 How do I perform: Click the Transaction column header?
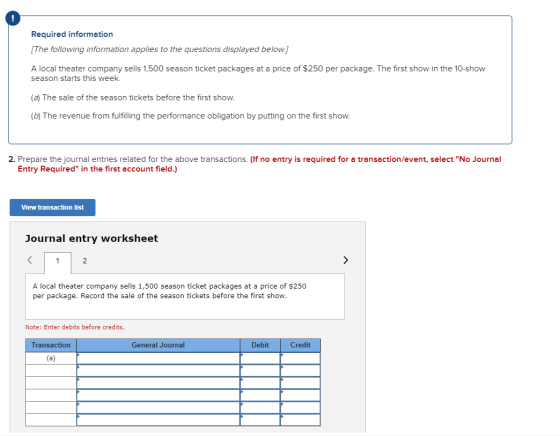[51, 345]
